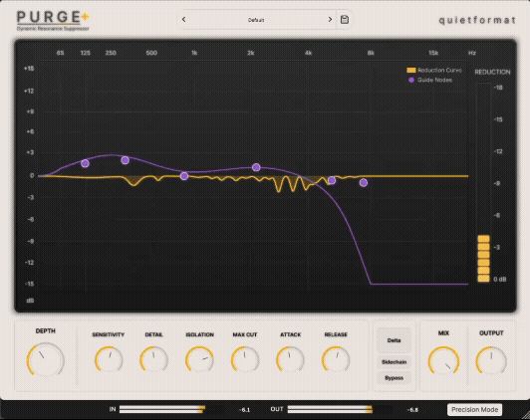
Task: Click the +15 dB scale label
Action: [x=29, y=69]
